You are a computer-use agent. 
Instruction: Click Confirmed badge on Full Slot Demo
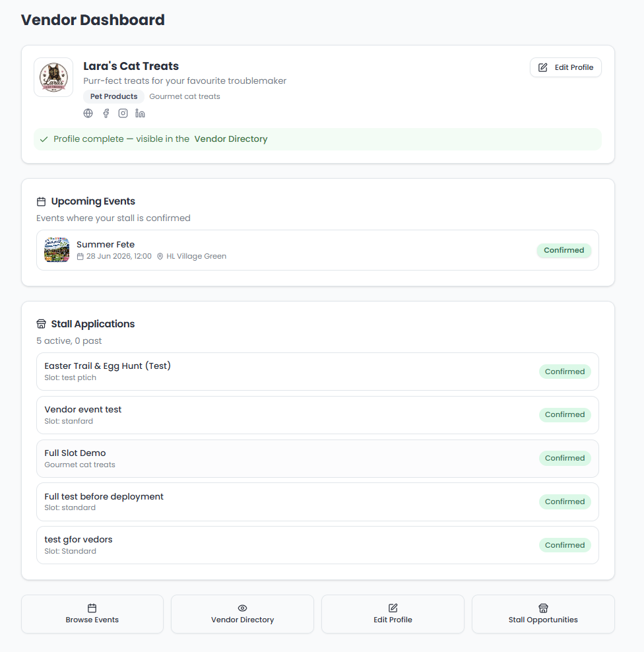point(565,458)
